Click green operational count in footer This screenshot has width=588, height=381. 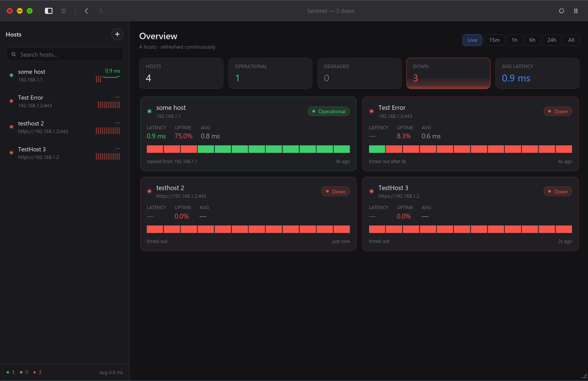pyautogui.click(x=11, y=372)
